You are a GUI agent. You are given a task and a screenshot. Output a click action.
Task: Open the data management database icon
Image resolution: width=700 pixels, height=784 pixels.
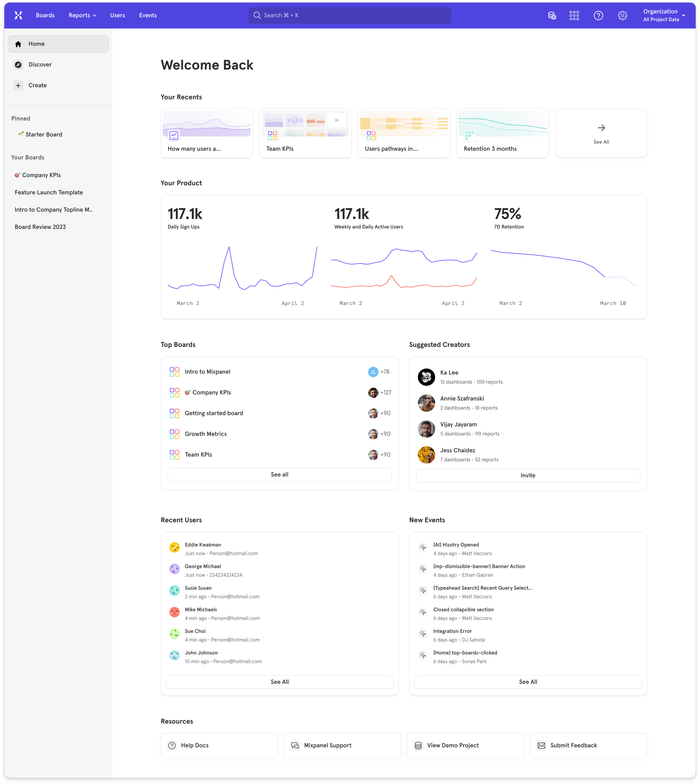(552, 16)
